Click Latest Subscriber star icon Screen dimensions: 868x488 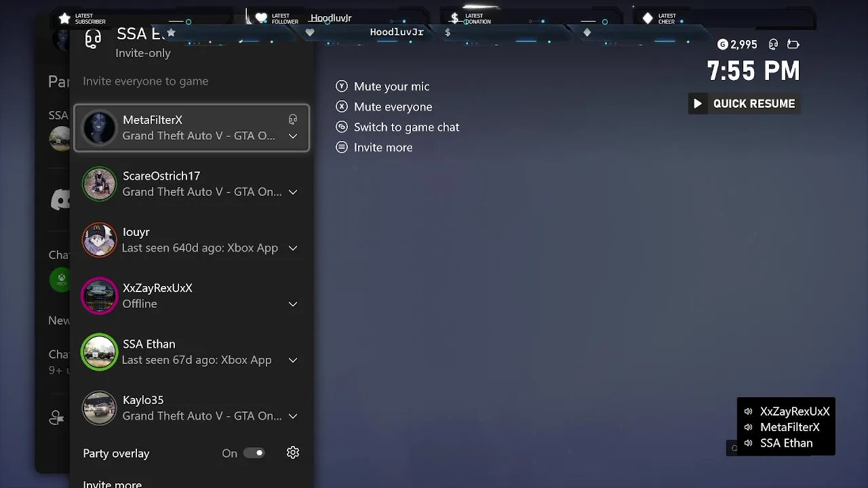pos(64,18)
